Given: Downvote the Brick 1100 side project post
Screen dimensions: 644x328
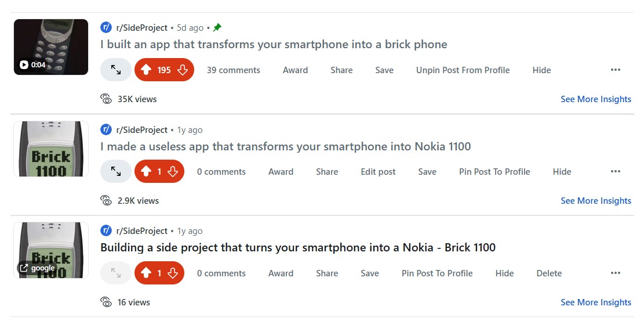Looking at the screenshot, I should coord(173,273).
